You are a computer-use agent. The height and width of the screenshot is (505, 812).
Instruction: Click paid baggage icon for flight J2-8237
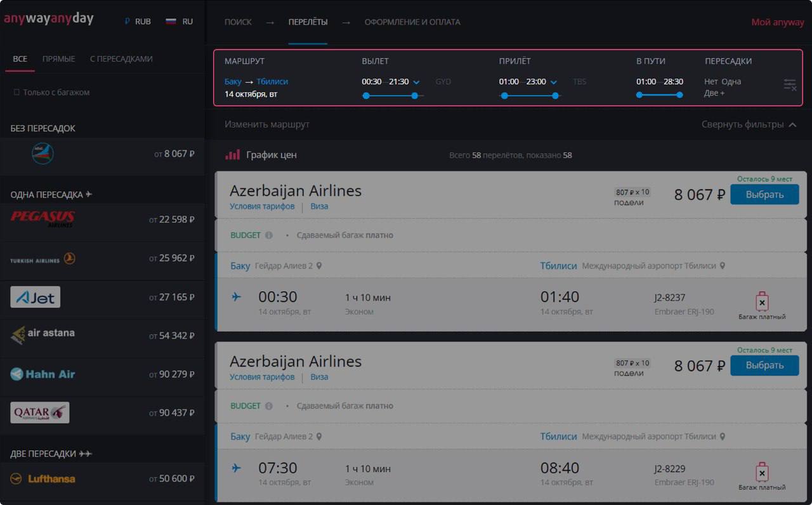tap(762, 301)
